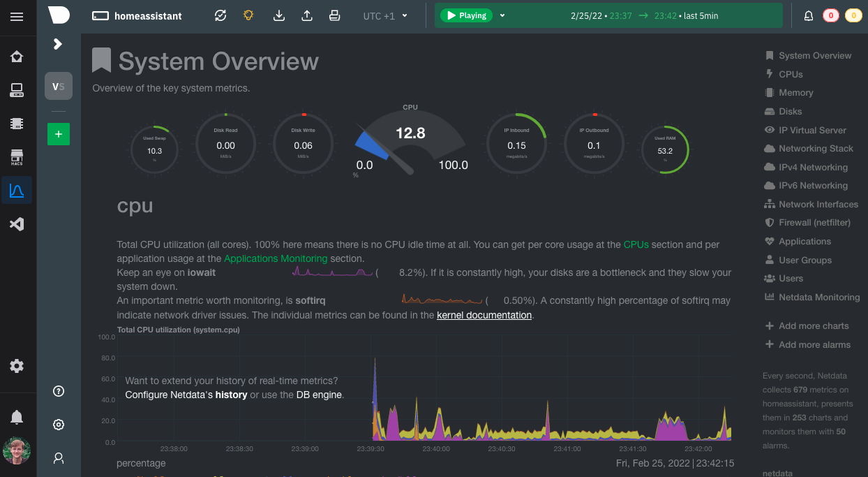
Task: Click the upload export snapshot icon
Action: click(307, 15)
